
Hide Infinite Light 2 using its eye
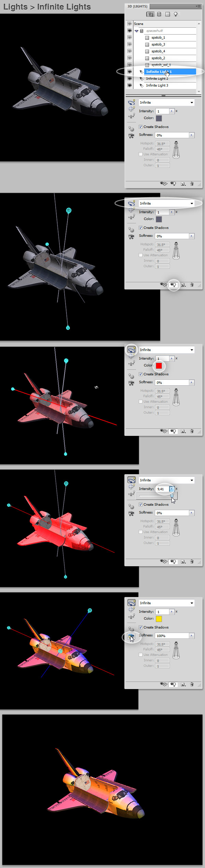pyautogui.click(x=129, y=79)
